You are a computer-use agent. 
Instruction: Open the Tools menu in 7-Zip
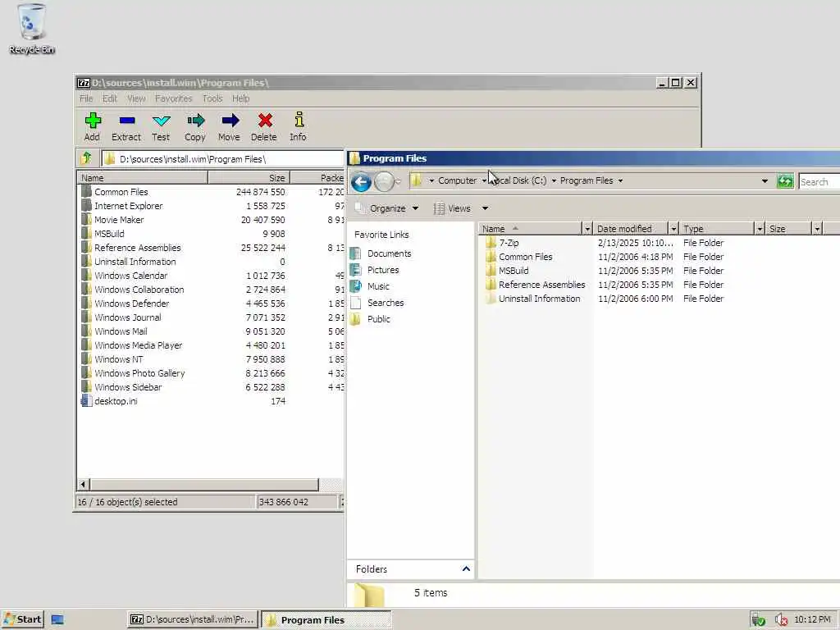(x=212, y=98)
